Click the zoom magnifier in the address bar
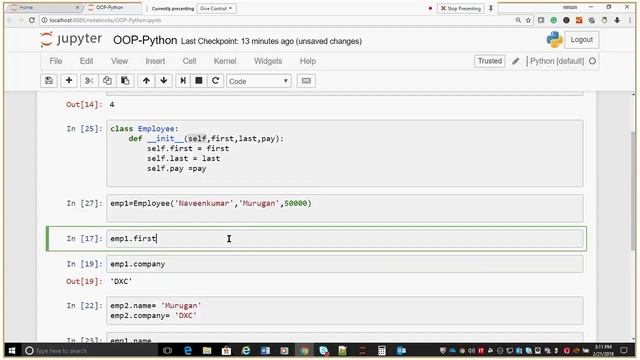This screenshot has width=640, height=360. [518, 20]
